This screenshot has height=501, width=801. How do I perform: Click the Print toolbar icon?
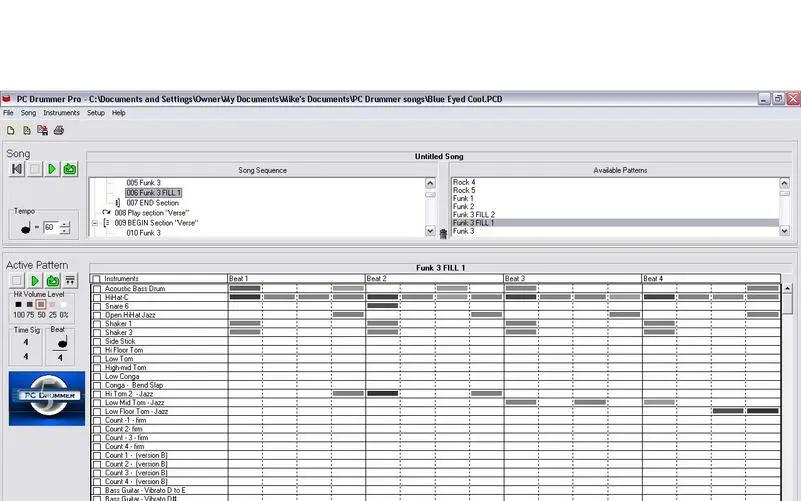pyautogui.click(x=59, y=131)
